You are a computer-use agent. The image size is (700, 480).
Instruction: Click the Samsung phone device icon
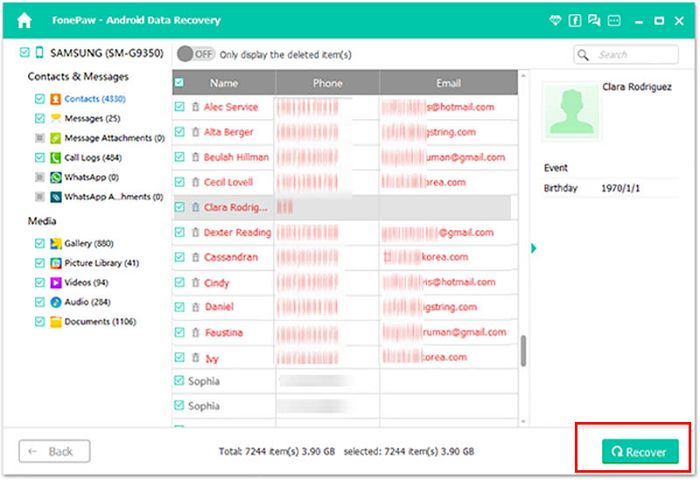pyautogui.click(x=39, y=53)
